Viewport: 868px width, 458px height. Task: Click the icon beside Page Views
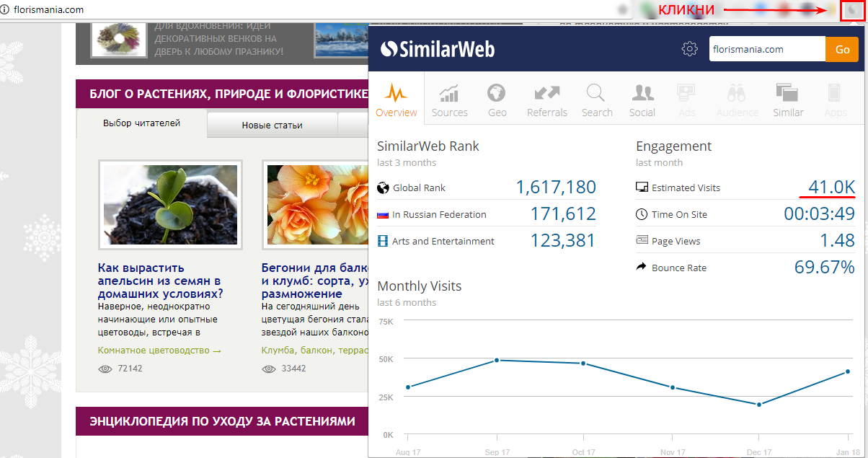642,241
